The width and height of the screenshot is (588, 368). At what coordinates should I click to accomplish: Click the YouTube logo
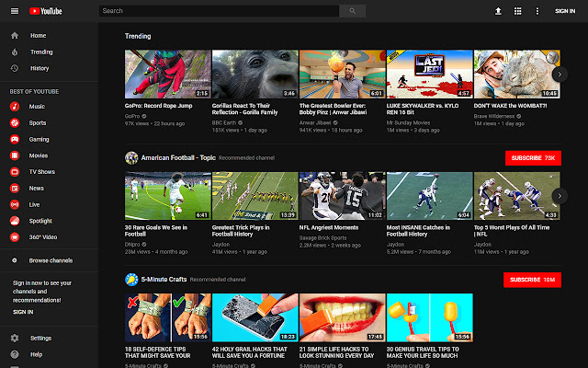coord(46,11)
